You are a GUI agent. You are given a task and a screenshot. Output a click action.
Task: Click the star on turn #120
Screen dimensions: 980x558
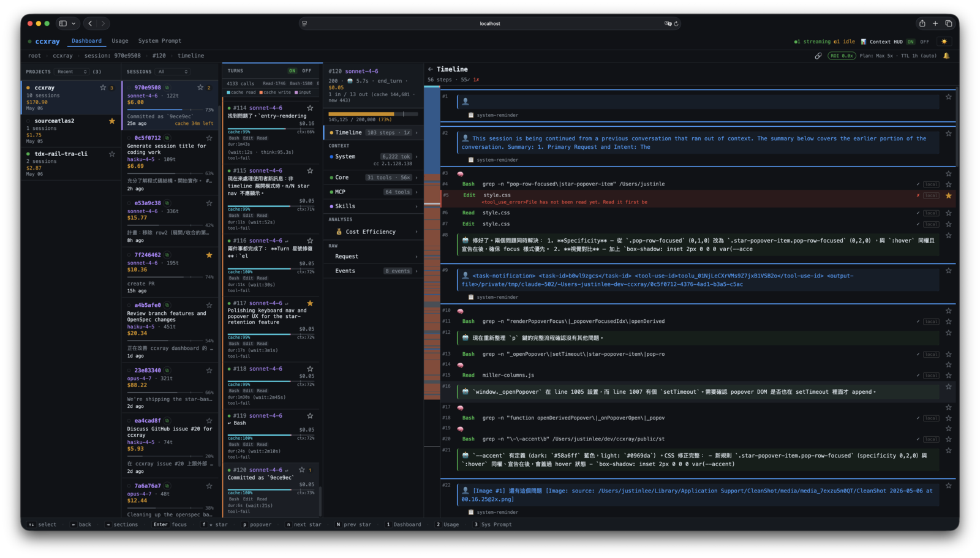point(301,470)
